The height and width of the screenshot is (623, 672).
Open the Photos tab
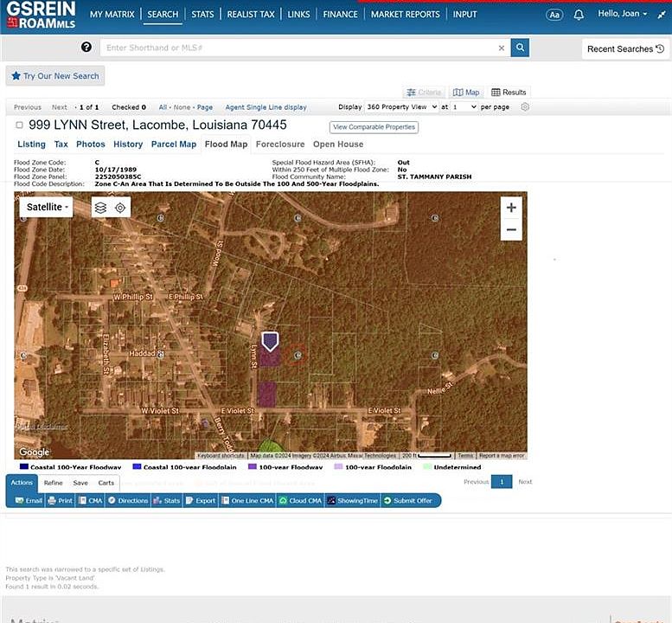tap(91, 145)
